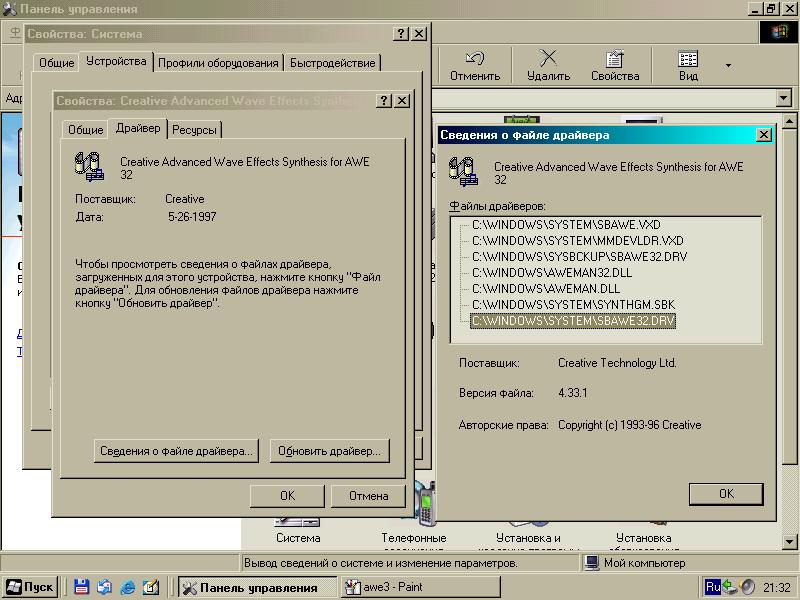800x600 pixels.
Task: Close the System properties dialog
Action: click(419, 34)
